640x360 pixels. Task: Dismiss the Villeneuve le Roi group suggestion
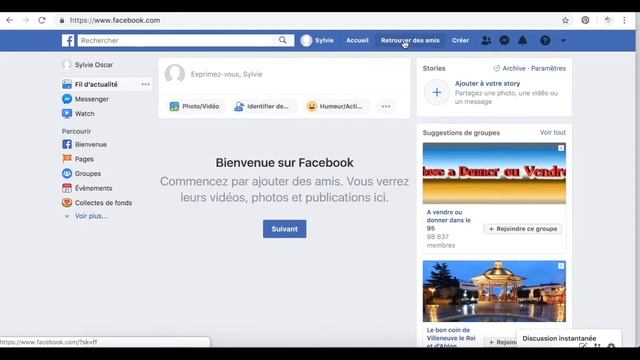[x=561, y=266]
